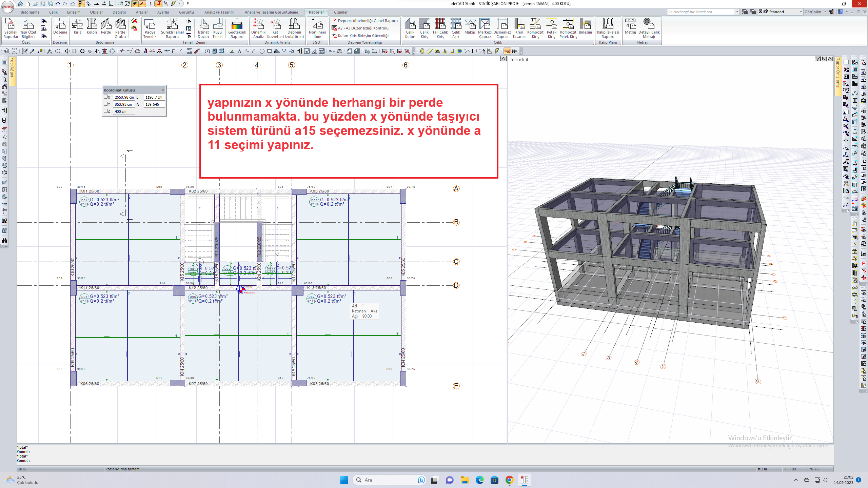Open Microsoft Edge from taskbar

click(x=479, y=480)
